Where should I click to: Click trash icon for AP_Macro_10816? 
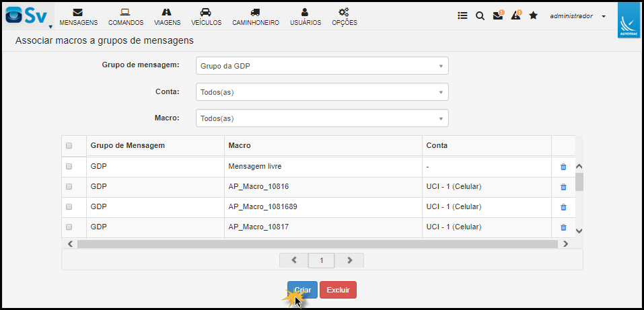563,187
